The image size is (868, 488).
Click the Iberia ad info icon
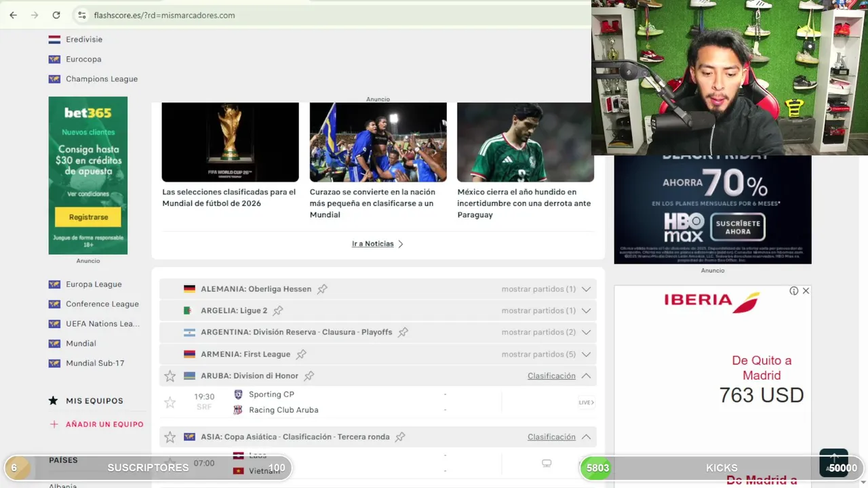(x=793, y=291)
